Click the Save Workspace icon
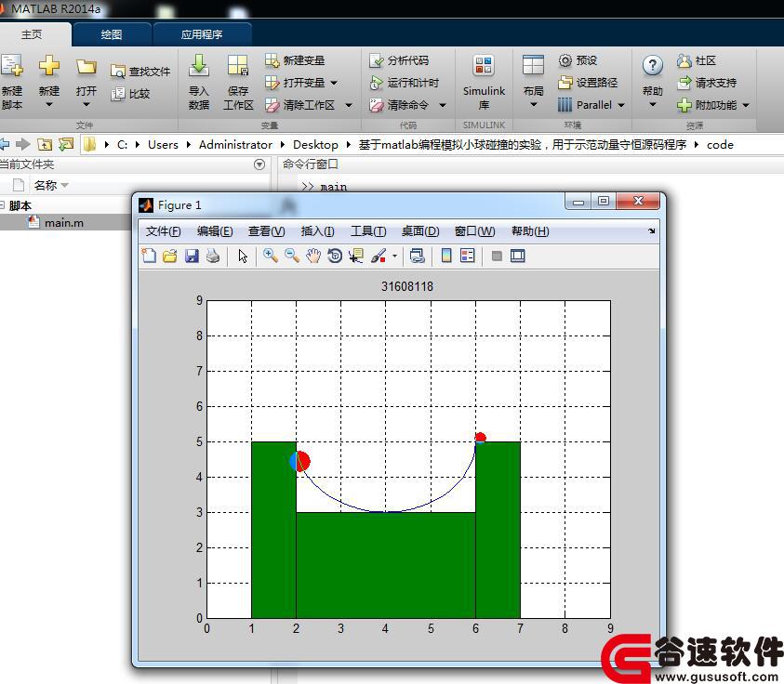The image size is (784, 684). [x=238, y=65]
